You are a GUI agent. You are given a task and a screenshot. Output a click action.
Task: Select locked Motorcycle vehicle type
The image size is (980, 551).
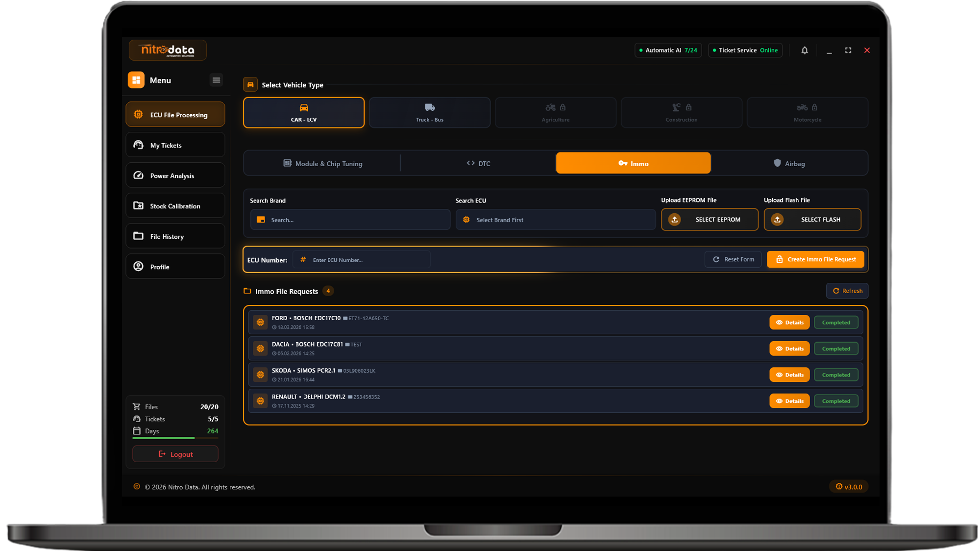coord(808,113)
